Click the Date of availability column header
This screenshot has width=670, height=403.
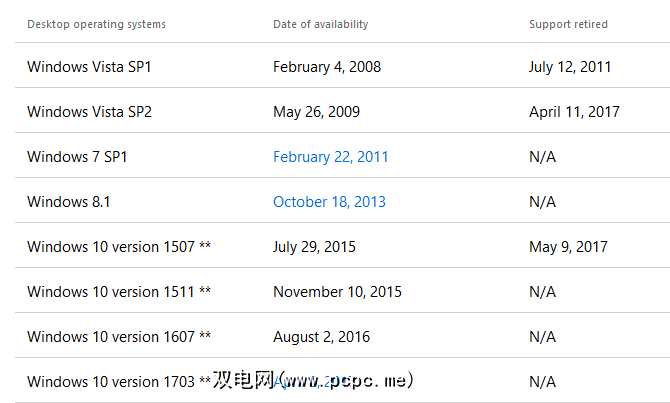320,24
